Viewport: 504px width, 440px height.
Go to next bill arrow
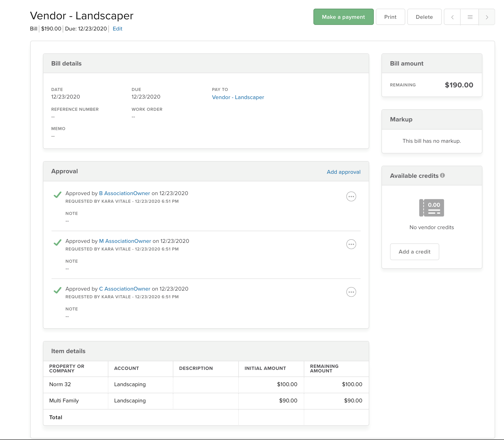(487, 17)
